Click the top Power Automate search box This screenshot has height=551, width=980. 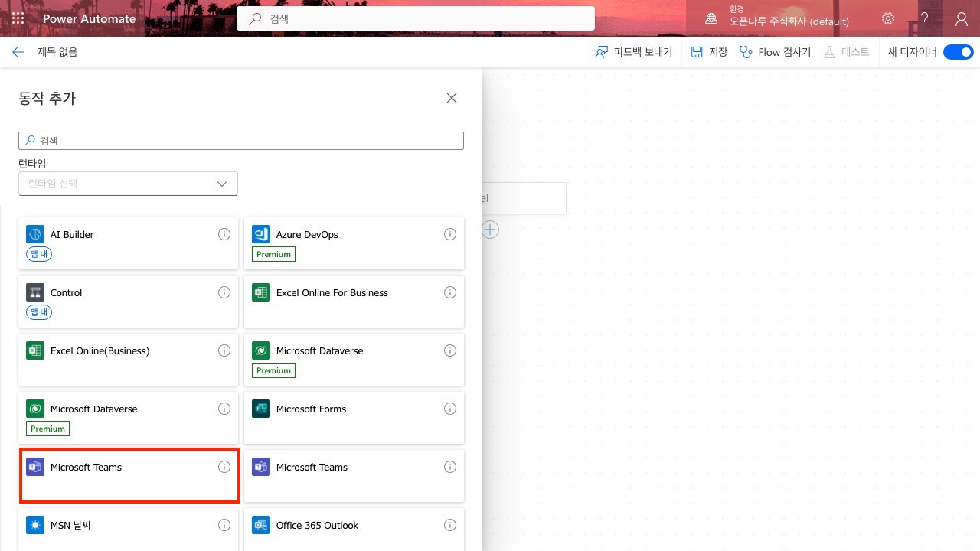pyautogui.click(x=416, y=18)
